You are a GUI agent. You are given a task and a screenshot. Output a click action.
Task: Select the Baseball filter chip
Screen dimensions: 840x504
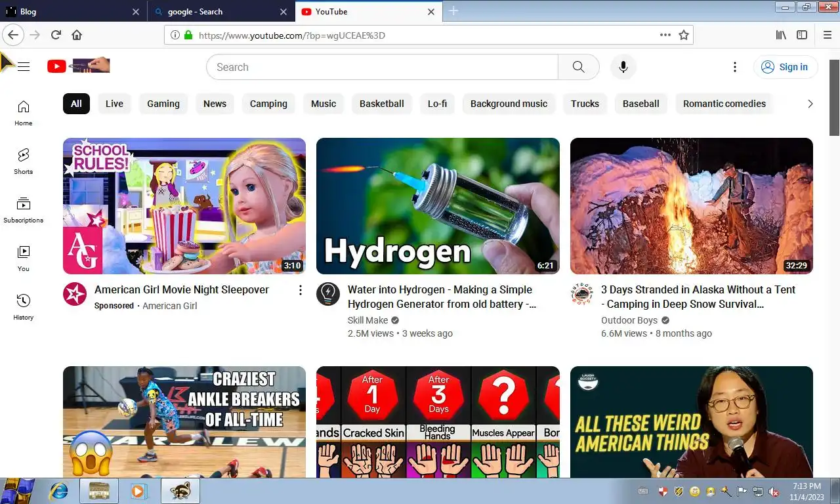(641, 104)
